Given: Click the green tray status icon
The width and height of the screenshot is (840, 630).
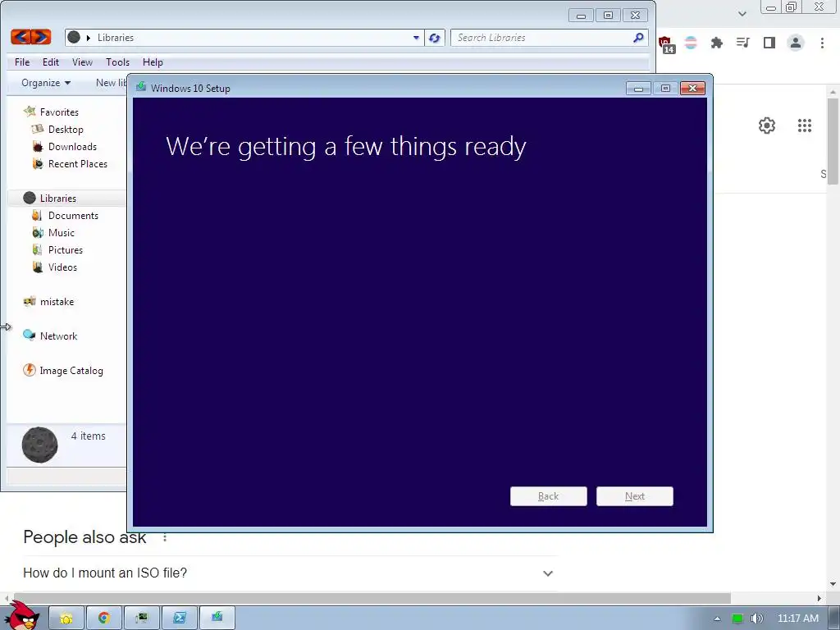Looking at the screenshot, I should [737, 619].
